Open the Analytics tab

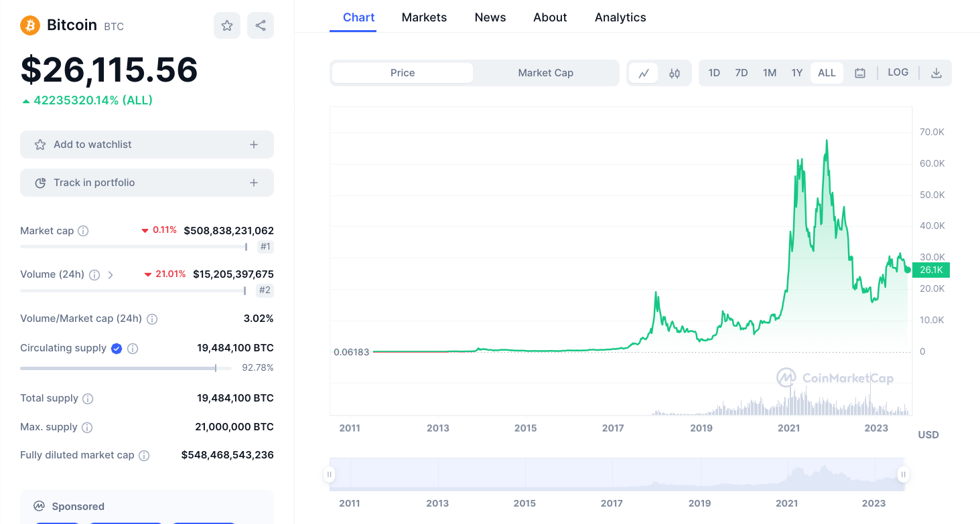tap(620, 17)
